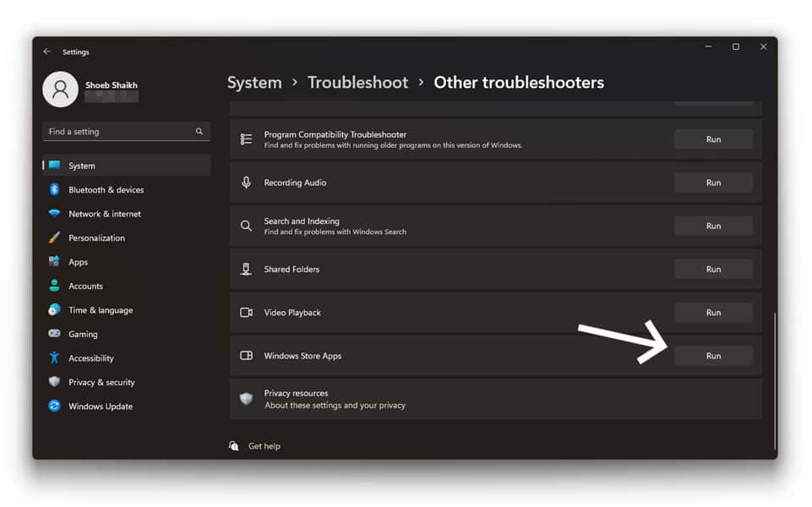Go to Troubleshoot breadcrumb
The height and width of the screenshot is (507, 812).
tap(358, 82)
